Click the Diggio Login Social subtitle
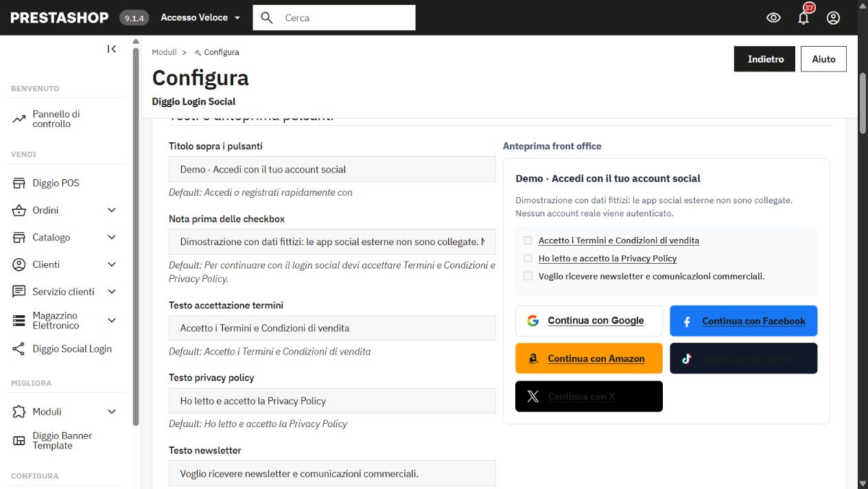 coord(193,102)
